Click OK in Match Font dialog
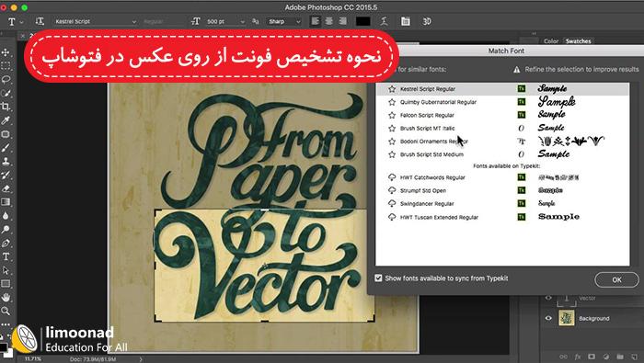The image size is (644, 363). click(616, 279)
